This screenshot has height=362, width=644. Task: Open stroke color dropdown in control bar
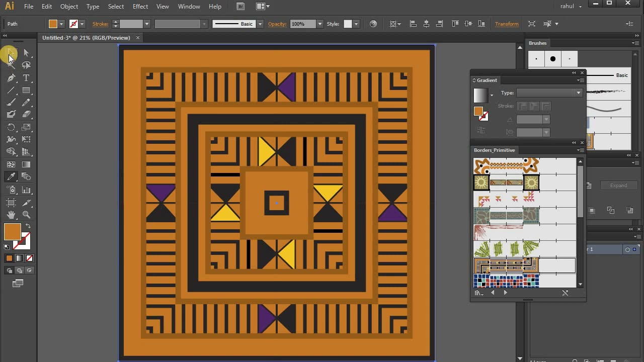pos(82,24)
